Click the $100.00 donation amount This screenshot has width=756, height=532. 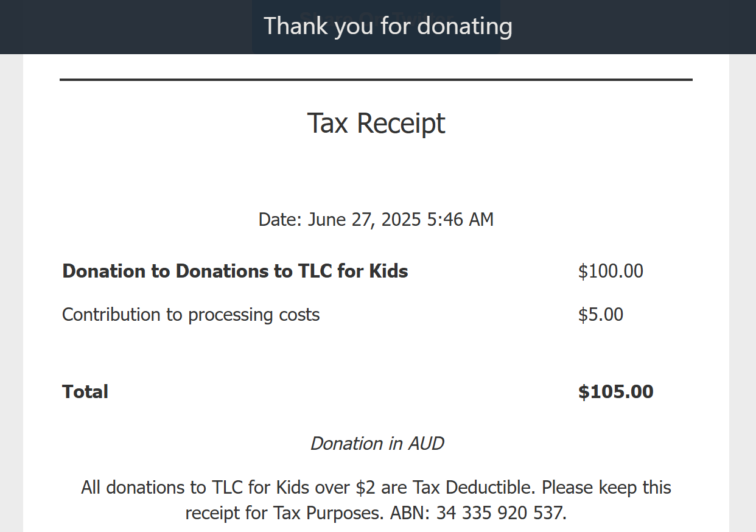pos(611,271)
